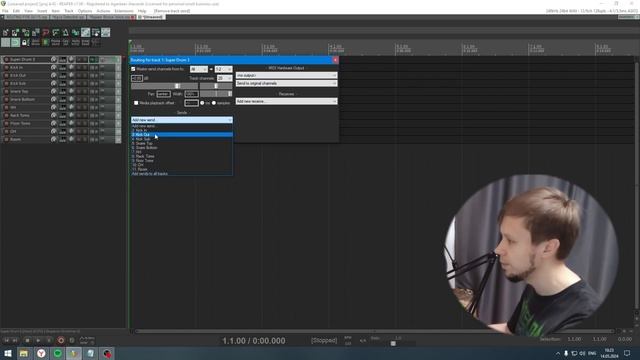The image size is (640, 360).
Task: Open the Track channels dropdown
Action: point(224,78)
